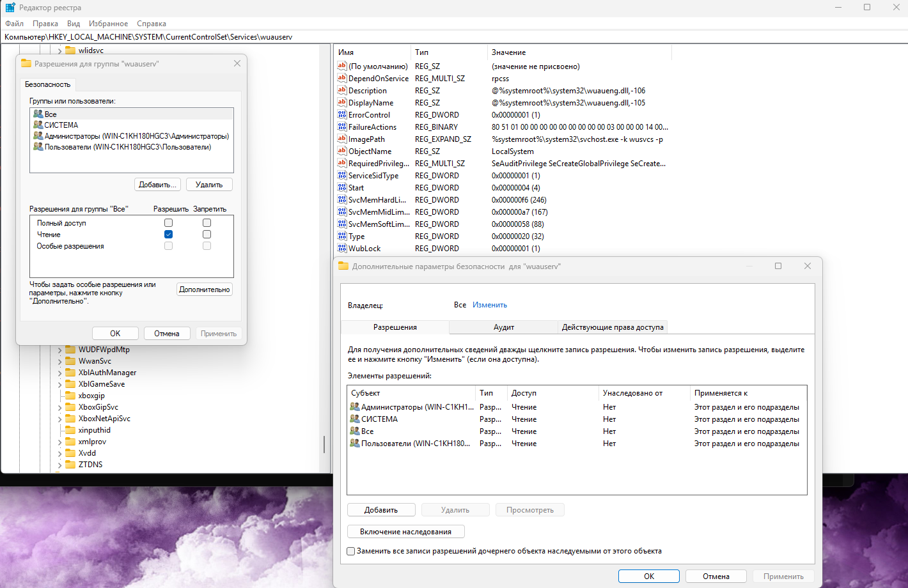This screenshot has height=588, width=908.
Task: Click the Start DWORD value icon
Action: [342, 187]
